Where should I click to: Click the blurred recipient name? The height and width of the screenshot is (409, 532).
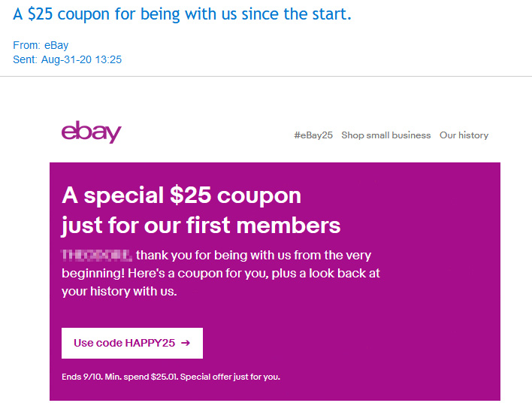(97, 255)
